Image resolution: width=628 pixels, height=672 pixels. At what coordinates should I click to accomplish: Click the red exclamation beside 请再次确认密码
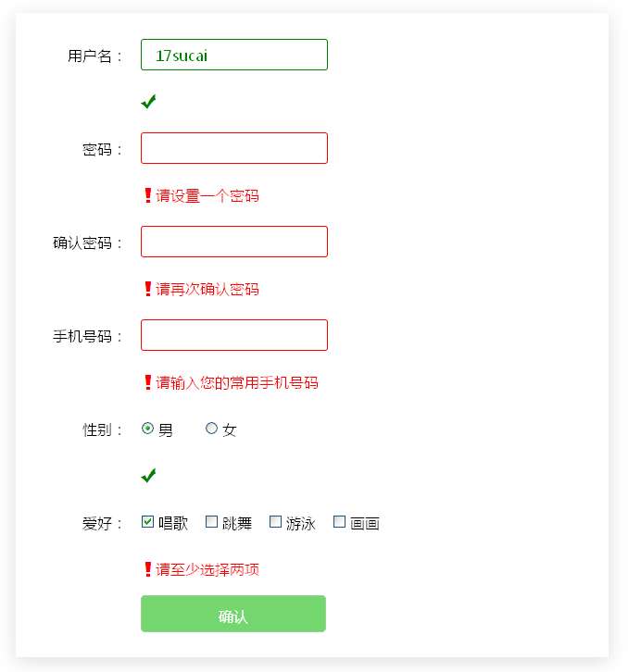(147, 289)
